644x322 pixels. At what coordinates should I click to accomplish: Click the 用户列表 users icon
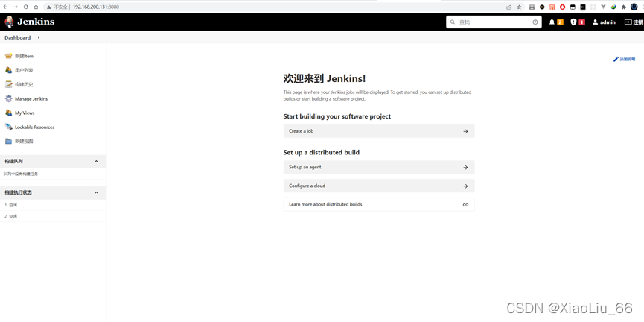[x=8, y=70]
